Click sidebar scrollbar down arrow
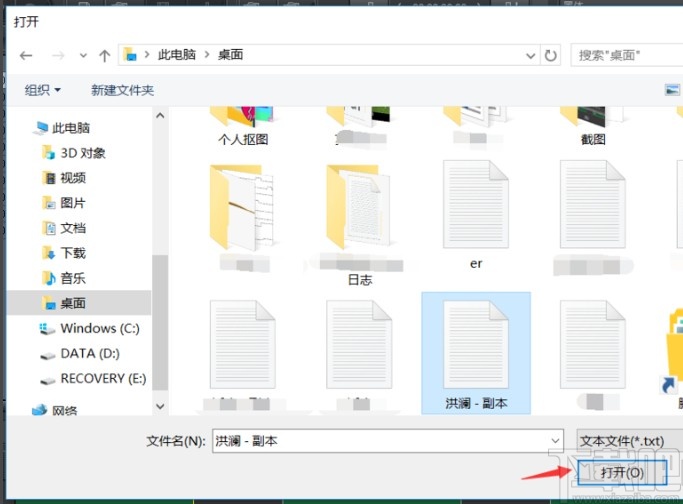 click(x=160, y=406)
